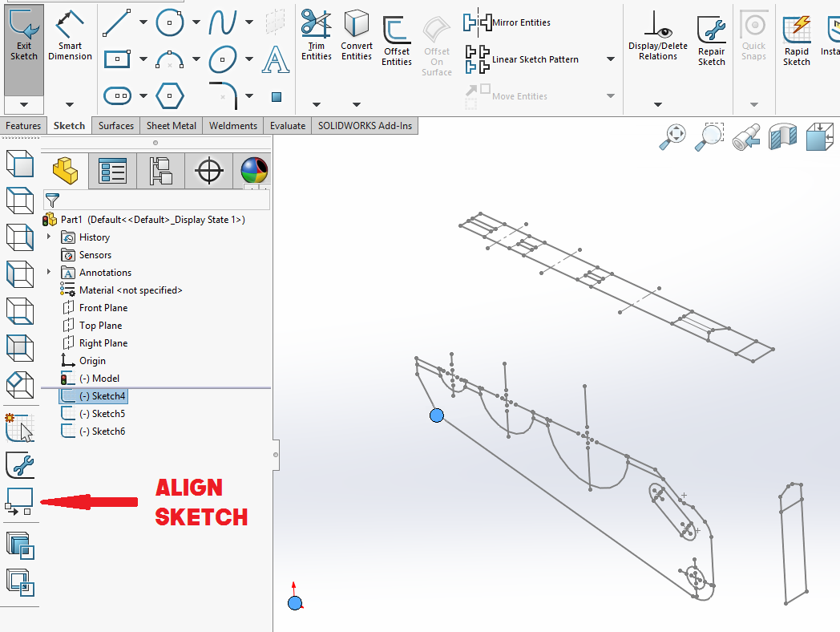The image size is (840, 632).
Task: Switch to the SOLIDWORKS Add-Ins tab
Action: coord(365,125)
